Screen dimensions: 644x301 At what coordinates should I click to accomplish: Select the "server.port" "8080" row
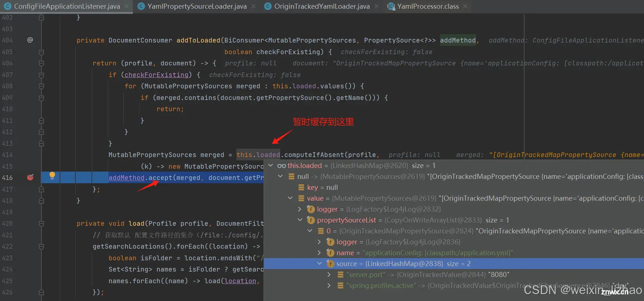[x=454, y=274]
